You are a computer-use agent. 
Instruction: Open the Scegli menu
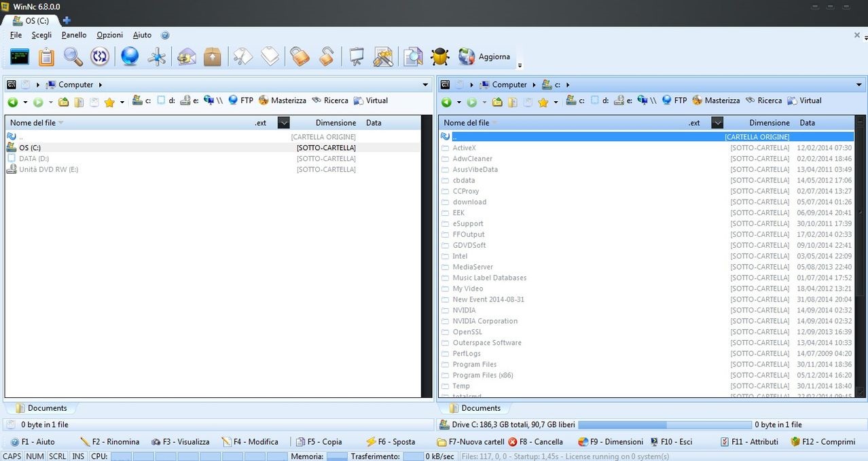tap(41, 35)
